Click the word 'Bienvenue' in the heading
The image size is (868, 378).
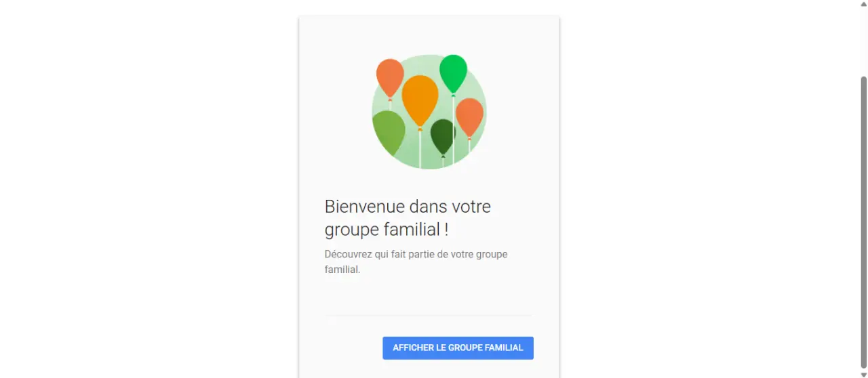click(366, 206)
